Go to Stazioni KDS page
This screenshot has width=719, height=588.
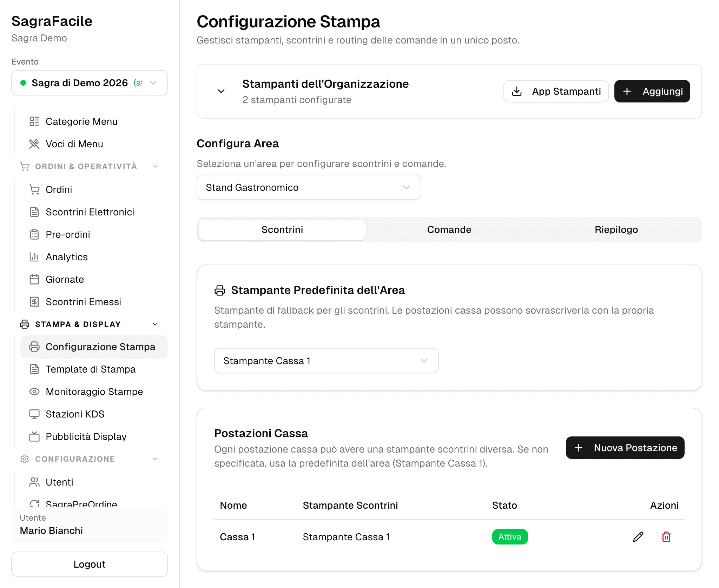(94, 414)
